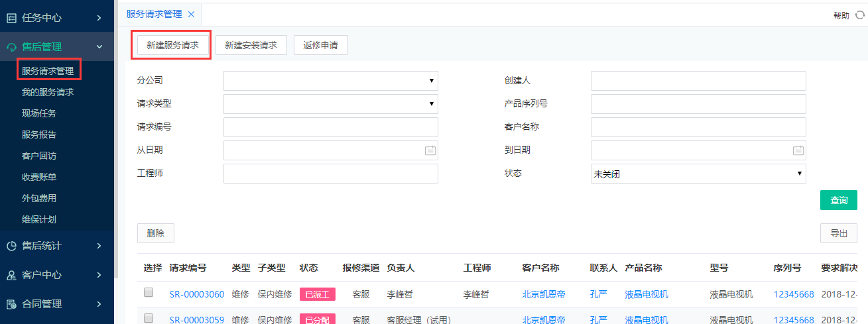Screen dimensions: 868x324
Task: Click the 客户名称 input field
Action: click(x=698, y=127)
